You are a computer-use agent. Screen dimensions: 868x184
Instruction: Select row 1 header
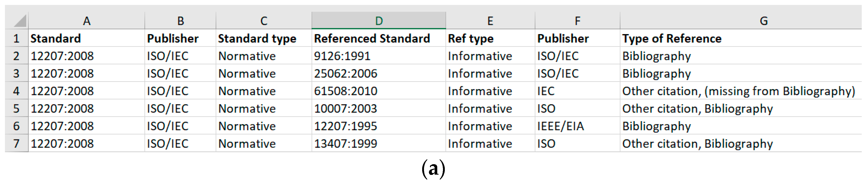(16, 39)
